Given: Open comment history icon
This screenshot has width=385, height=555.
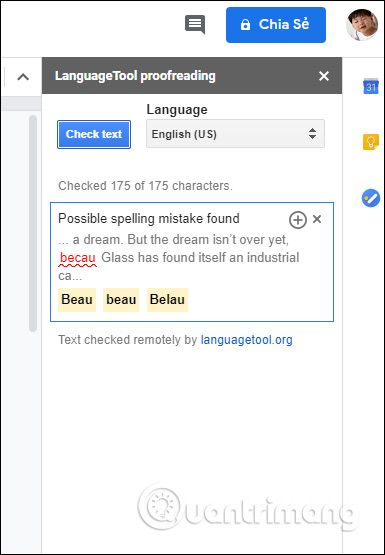Looking at the screenshot, I should click(195, 24).
